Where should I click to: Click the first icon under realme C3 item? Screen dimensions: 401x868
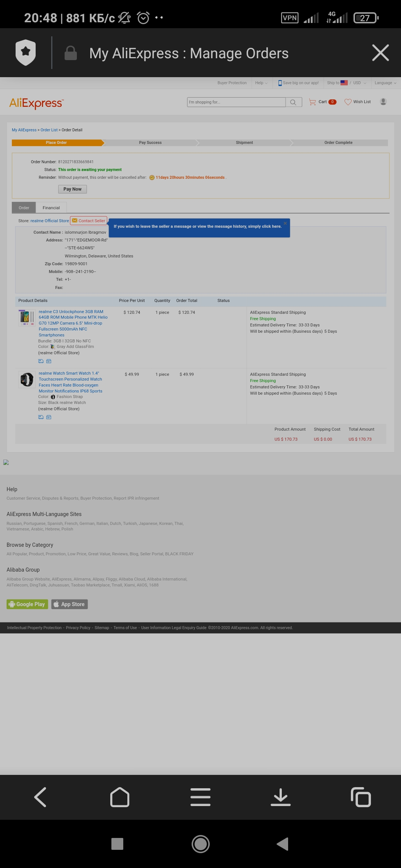(x=41, y=361)
